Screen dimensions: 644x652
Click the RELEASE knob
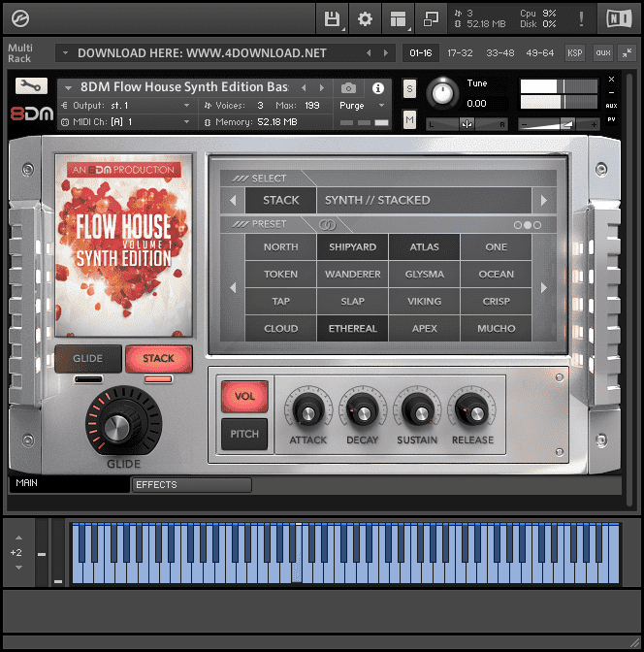tap(472, 410)
